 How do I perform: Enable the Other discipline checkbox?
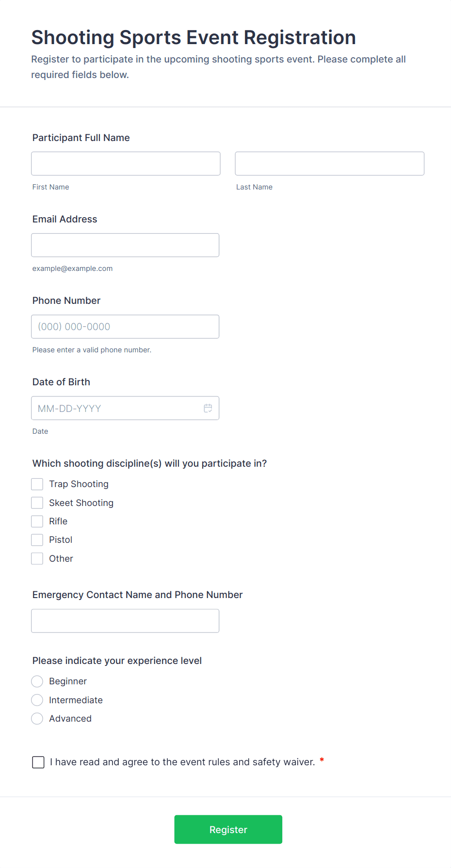click(x=37, y=559)
